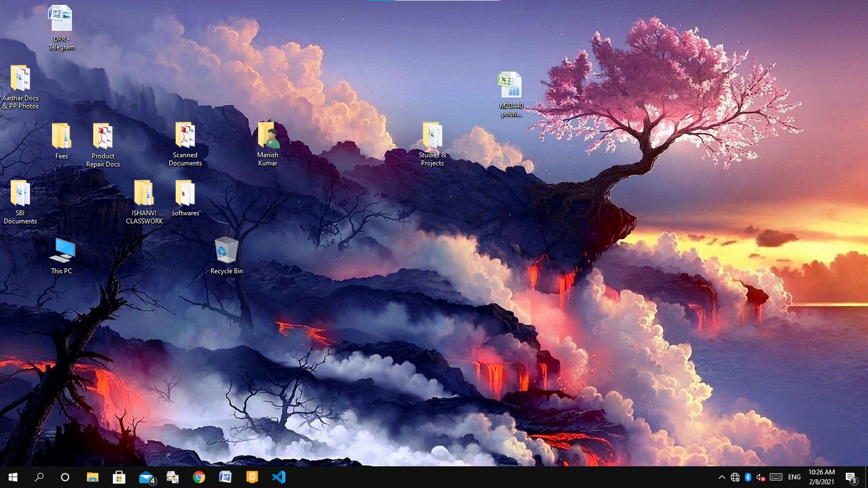
Task: Open Cortana circle on taskbar
Action: [x=65, y=477]
